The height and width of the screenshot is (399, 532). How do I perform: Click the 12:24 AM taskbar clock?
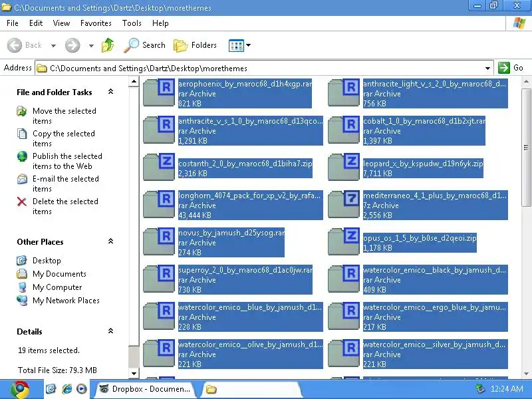[507, 389]
